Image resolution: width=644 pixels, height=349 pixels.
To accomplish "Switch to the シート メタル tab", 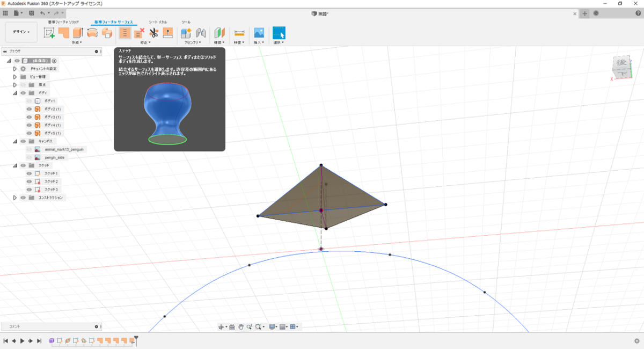I will (158, 22).
